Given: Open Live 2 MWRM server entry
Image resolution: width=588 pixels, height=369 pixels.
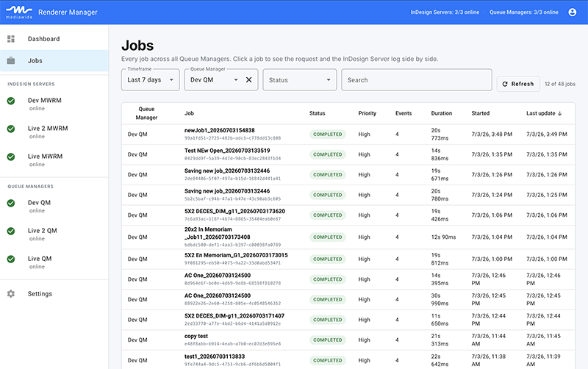Looking at the screenshot, I should 54,132.
